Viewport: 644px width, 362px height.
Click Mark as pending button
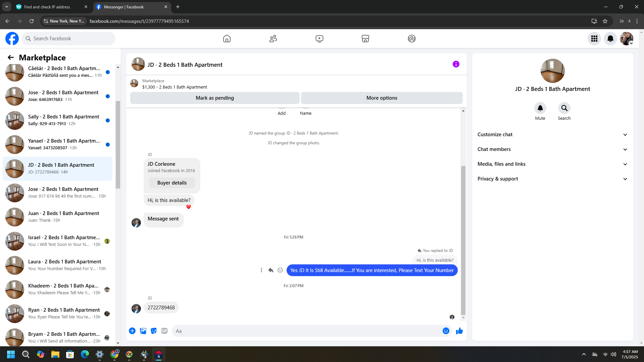[x=215, y=98]
